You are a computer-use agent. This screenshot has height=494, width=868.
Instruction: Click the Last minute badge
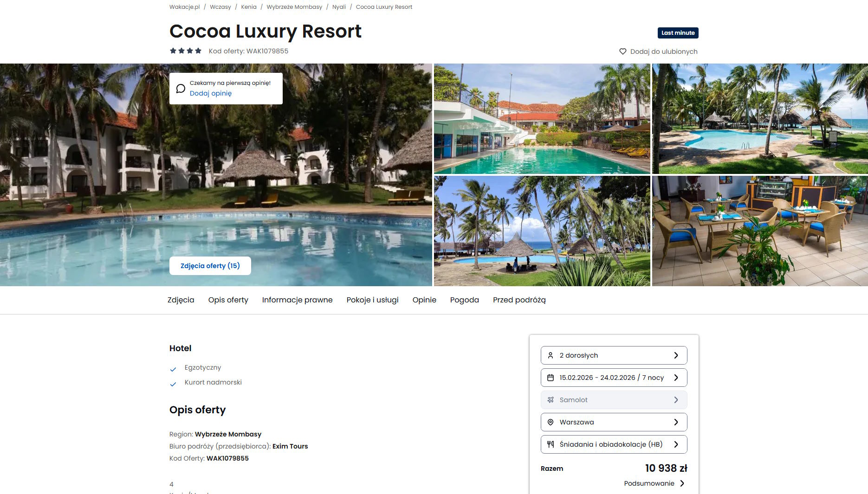tap(678, 33)
